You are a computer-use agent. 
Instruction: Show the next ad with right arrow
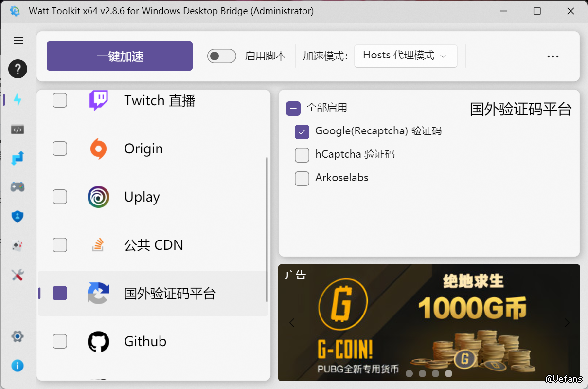[x=567, y=322]
